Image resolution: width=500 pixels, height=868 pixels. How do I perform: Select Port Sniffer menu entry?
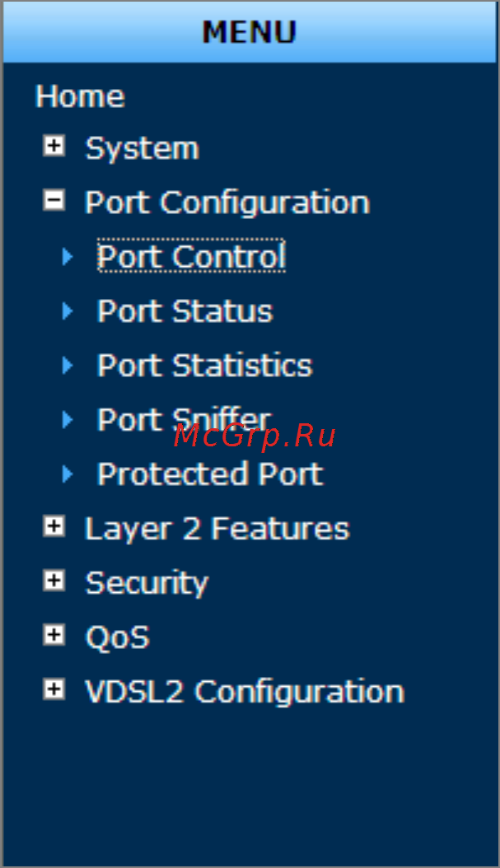tap(184, 419)
